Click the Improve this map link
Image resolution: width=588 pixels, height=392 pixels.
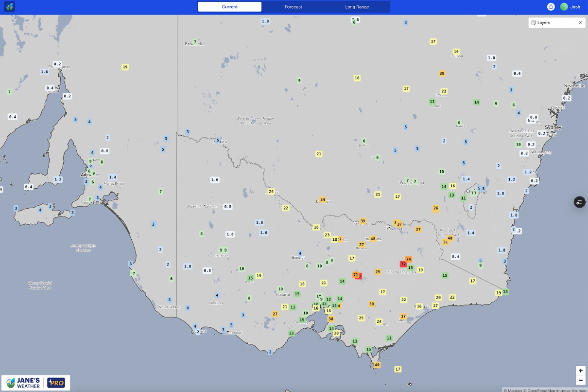572,390
